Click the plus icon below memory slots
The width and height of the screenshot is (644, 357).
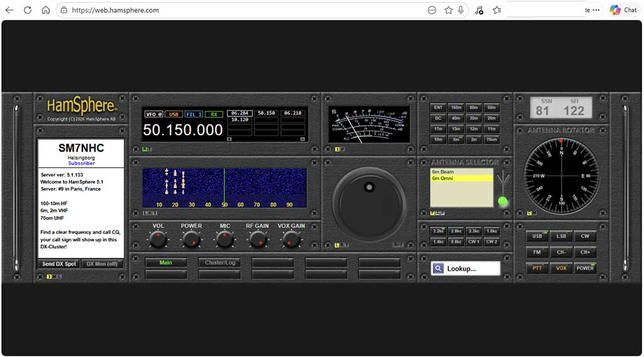(229, 139)
